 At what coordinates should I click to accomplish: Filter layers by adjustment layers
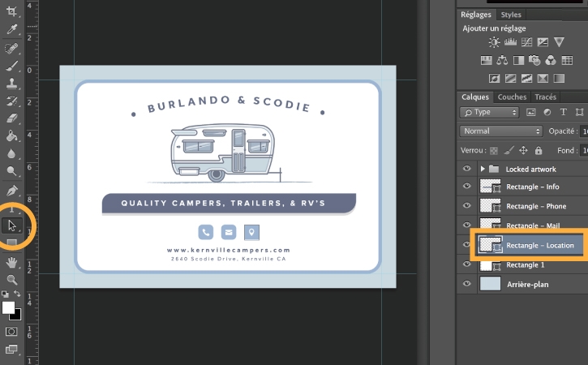[547, 112]
